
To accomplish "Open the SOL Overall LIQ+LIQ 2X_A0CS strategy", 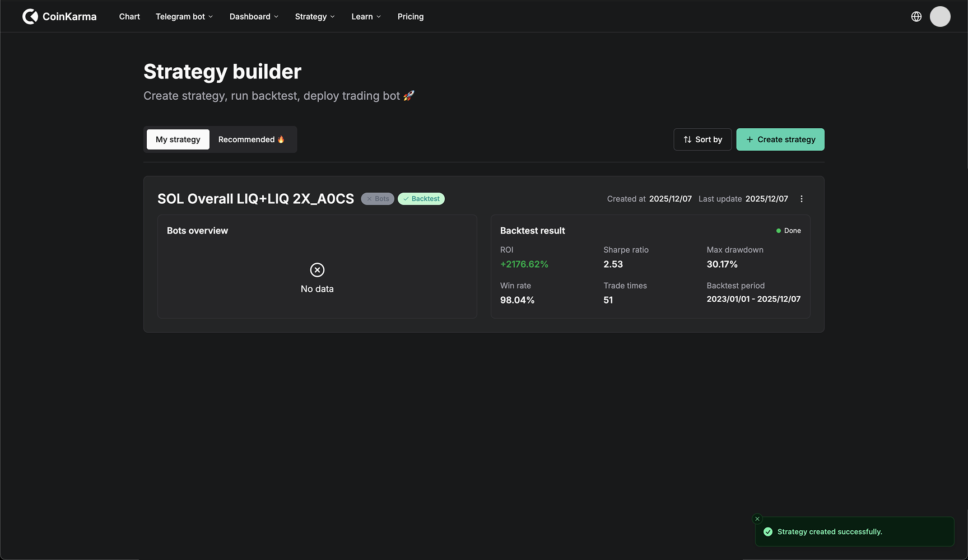I will pyautogui.click(x=255, y=199).
